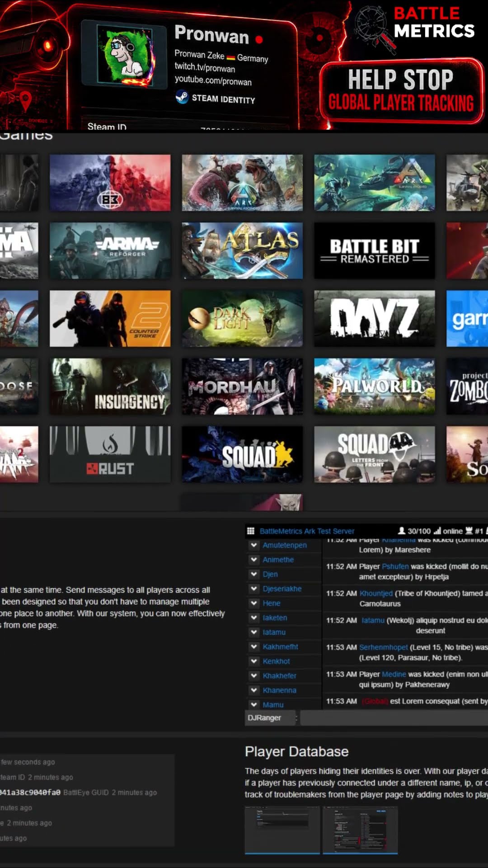Open the left Player Database screenshot thumbnail
This screenshot has width=488, height=868.
(282, 830)
